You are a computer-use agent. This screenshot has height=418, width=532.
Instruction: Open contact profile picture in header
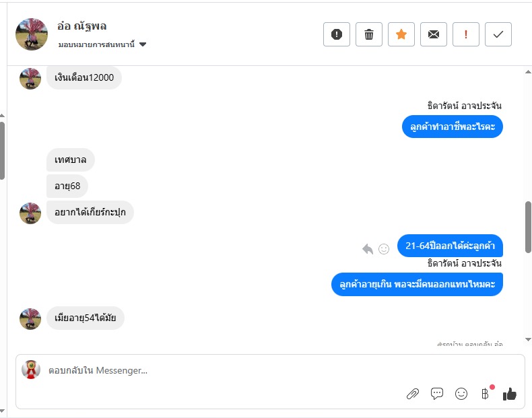(31, 34)
